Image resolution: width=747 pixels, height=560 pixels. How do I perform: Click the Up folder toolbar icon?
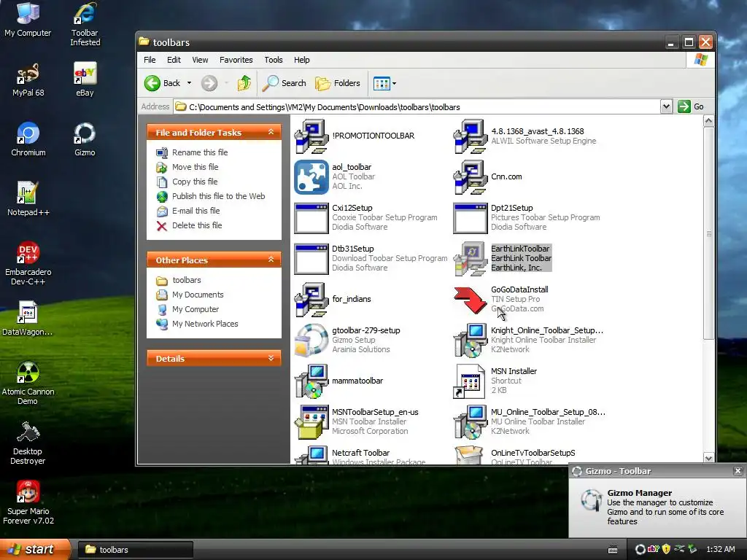[x=244, y=83]
